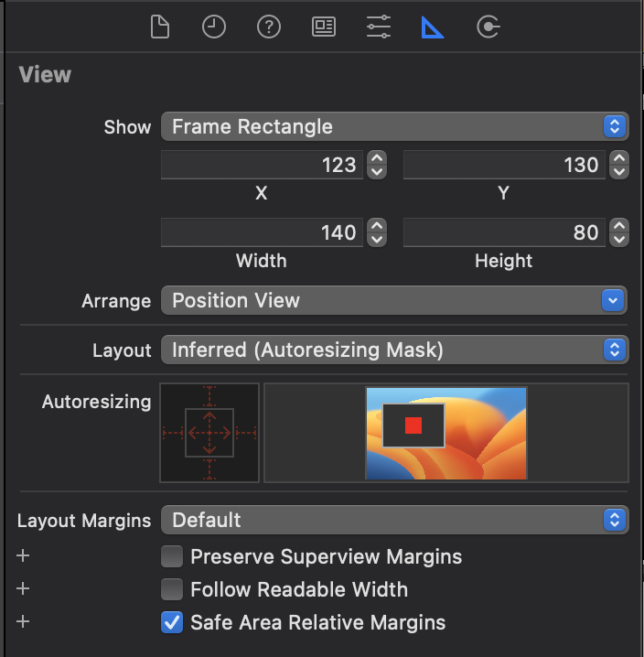
Task: Click the Width input field
Action: coord(262,232)
